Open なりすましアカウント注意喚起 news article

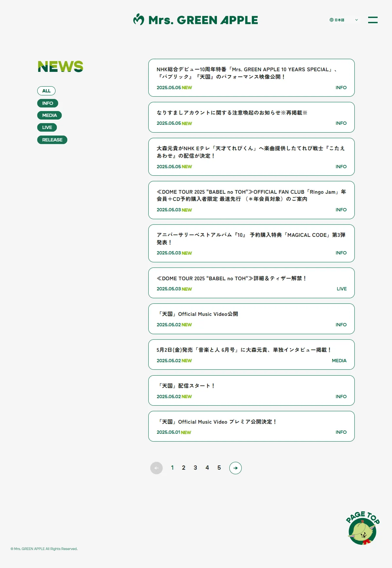coord(252,117)
